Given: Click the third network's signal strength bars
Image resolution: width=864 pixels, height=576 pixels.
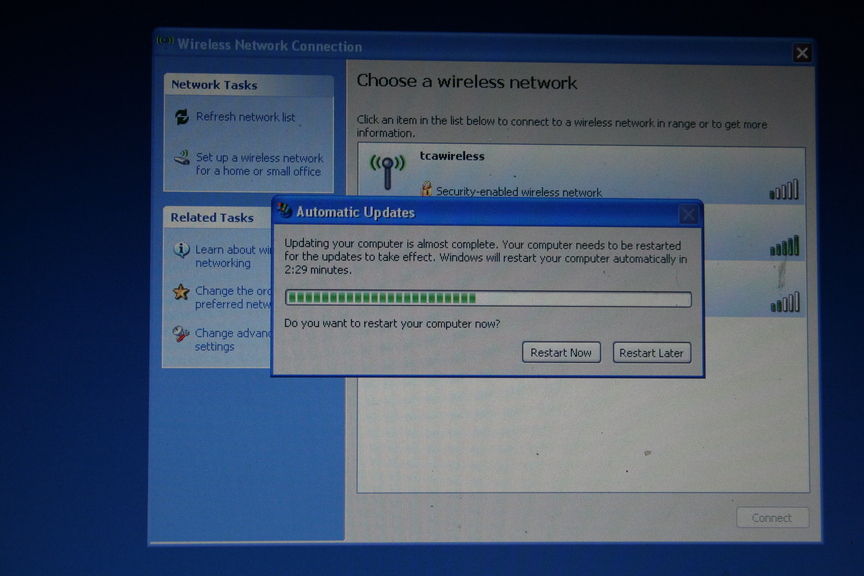Looking at the screenshot, I should (785, 302).
